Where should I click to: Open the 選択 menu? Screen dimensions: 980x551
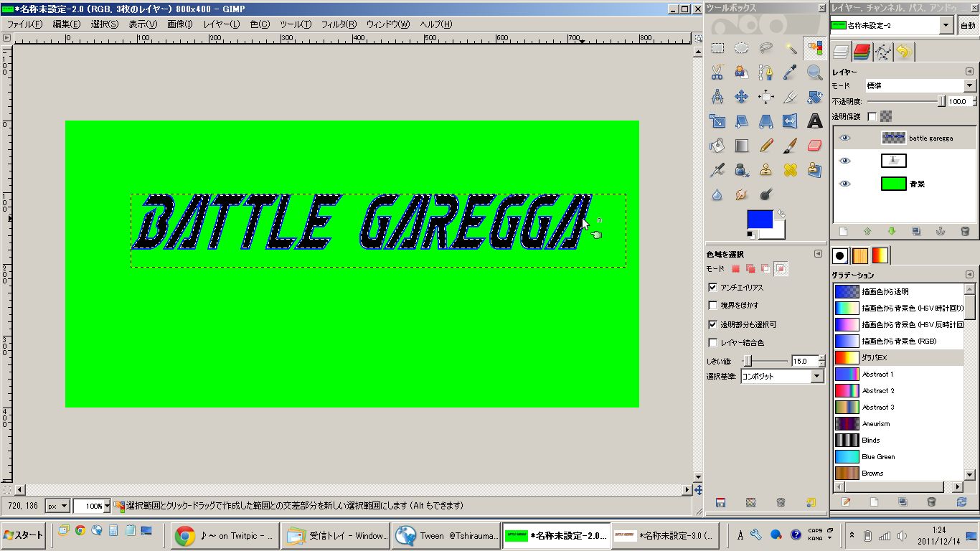(x=104, y=24)
